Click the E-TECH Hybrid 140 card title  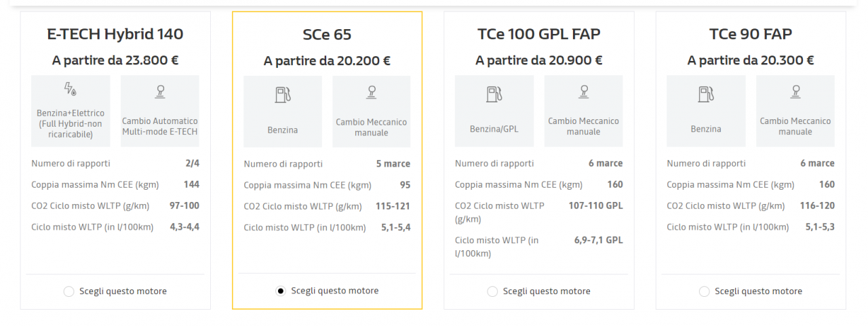pos(115,34)
